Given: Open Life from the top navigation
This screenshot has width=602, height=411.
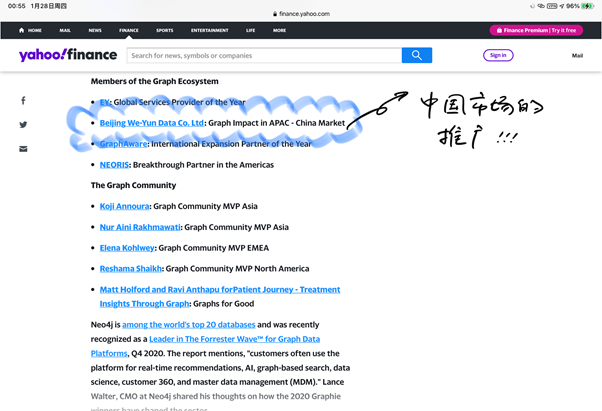Looking at the screenshot, I should click(250, 30).
